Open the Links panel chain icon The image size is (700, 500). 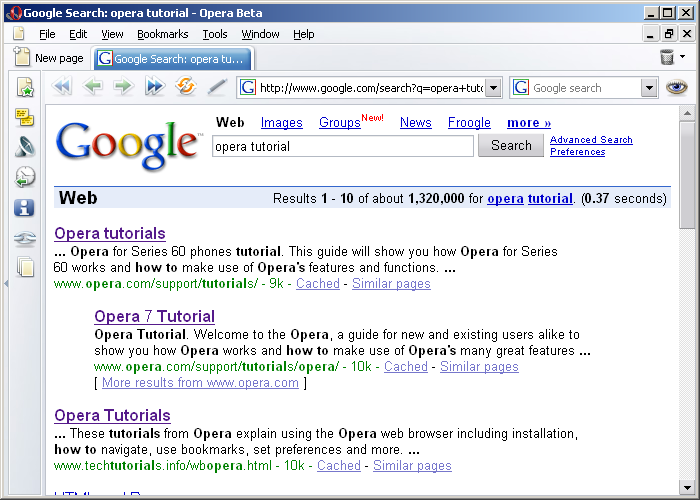pos(25,238)
